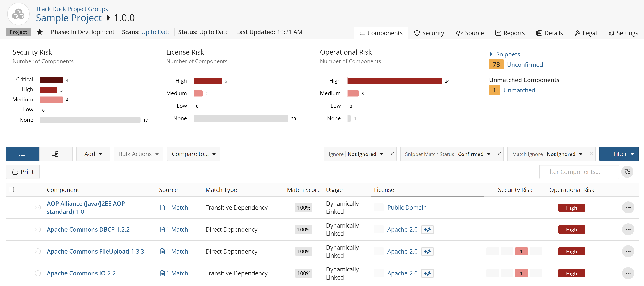Click the Scans Up to Date link
The height and width of the screenshot is (286, 644).
pyautogui.click(x=156, y=32)
